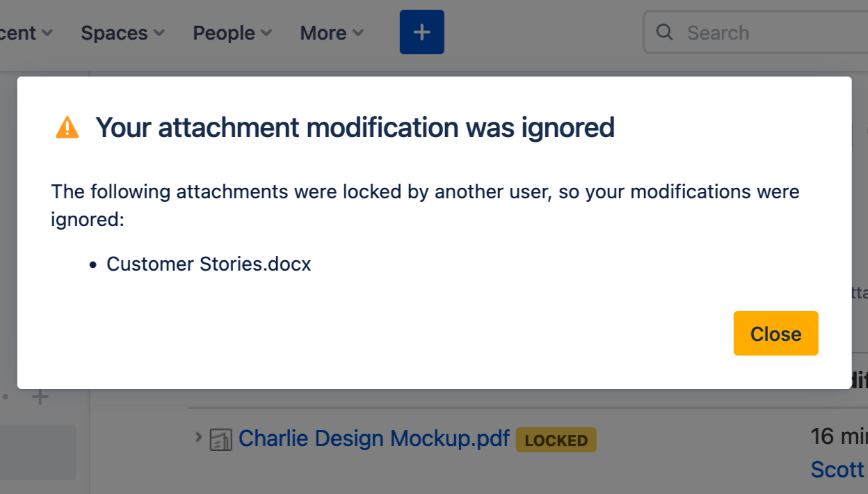Click the blue Create plus button

click(x=421, y=32)
